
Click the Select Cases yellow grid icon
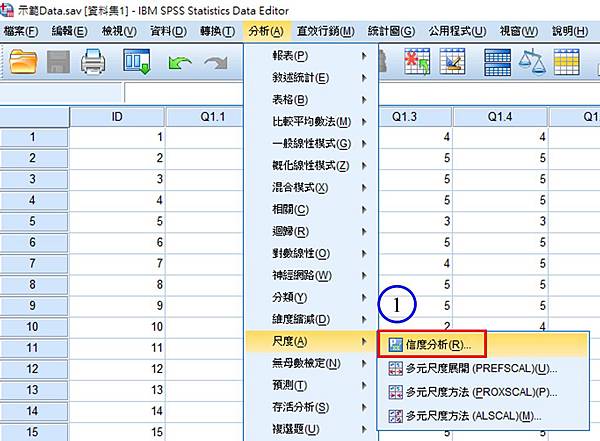click(567, 62)
